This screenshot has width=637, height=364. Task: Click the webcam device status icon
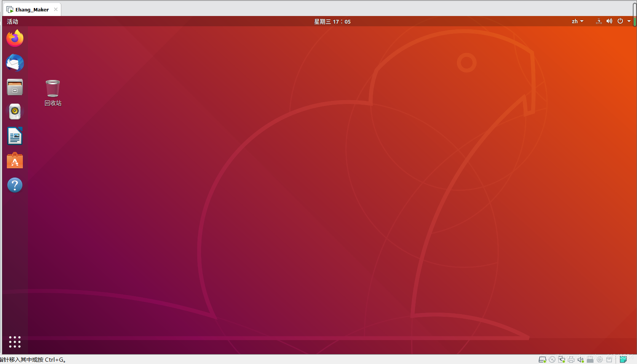(600, 359)
